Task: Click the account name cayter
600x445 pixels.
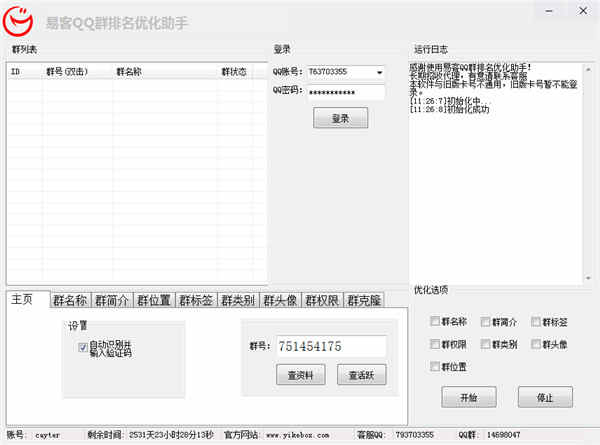Action: click(47, 435)
